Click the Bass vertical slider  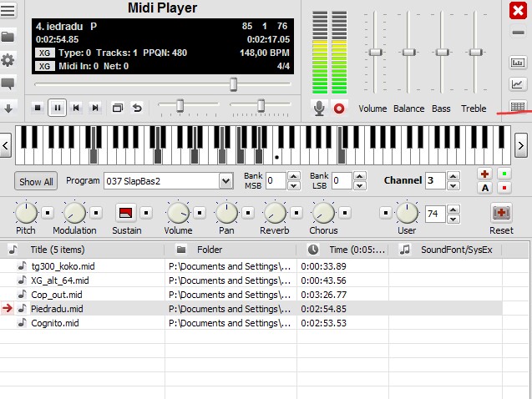[x=442, y=52]
